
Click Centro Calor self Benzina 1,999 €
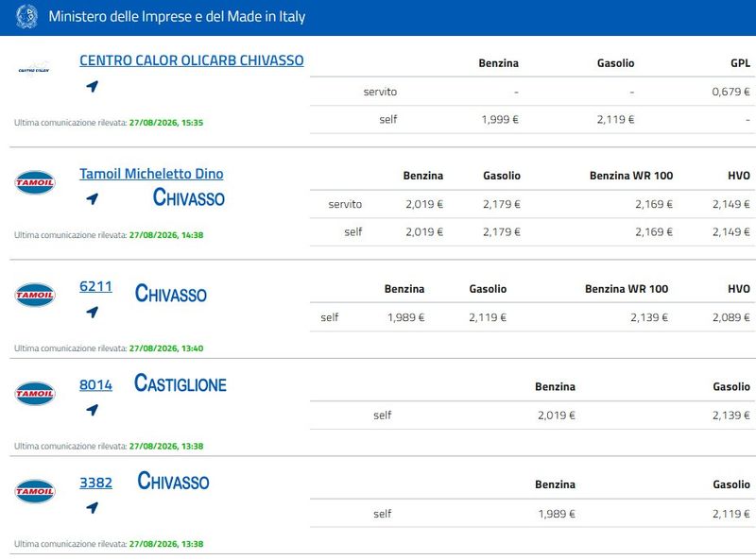(500, 120)
